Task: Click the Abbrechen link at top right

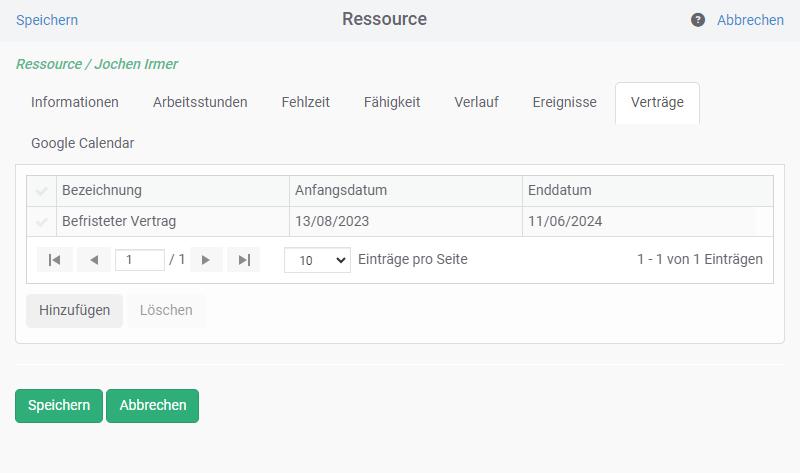Action: 750,20
